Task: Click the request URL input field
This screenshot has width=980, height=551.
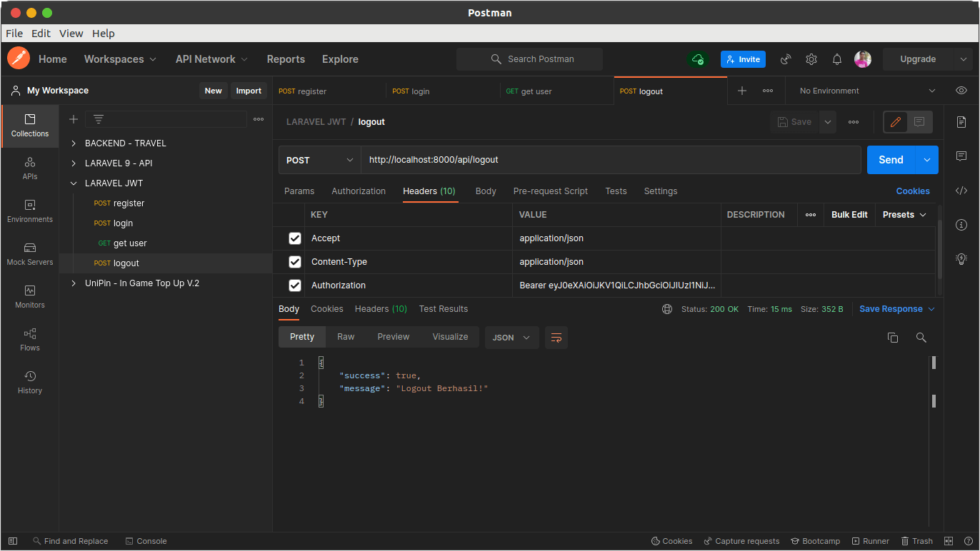Action: [611, 160]
